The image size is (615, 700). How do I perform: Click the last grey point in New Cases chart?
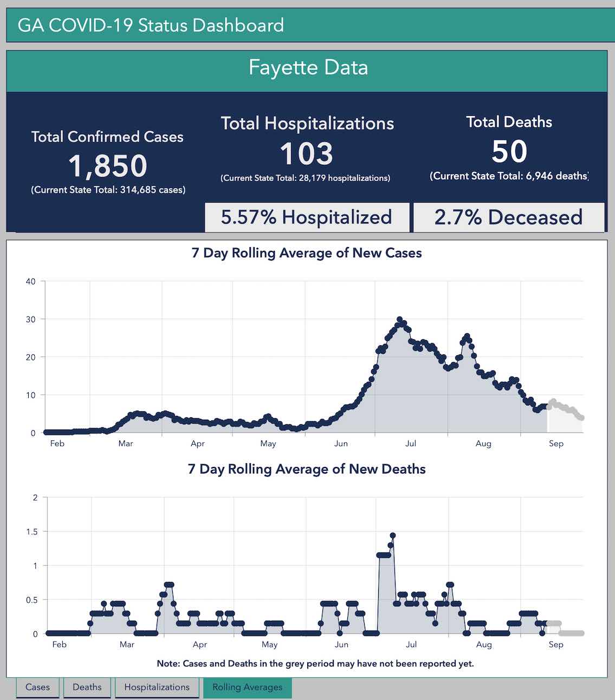click(x=581, y=418)
